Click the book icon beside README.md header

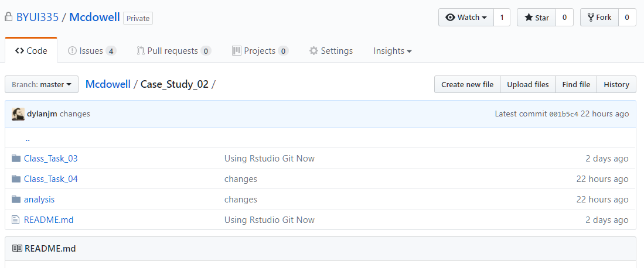[x=17, y=249]
